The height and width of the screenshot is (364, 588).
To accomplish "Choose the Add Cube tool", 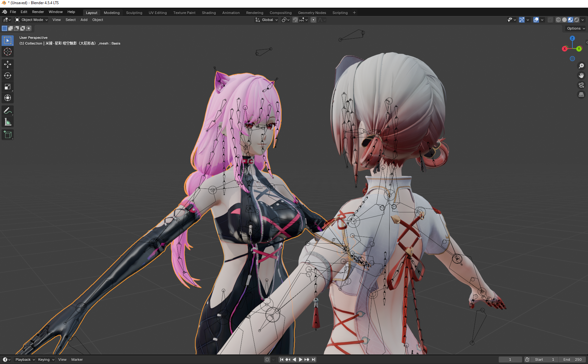I will [x=8, y=134].
